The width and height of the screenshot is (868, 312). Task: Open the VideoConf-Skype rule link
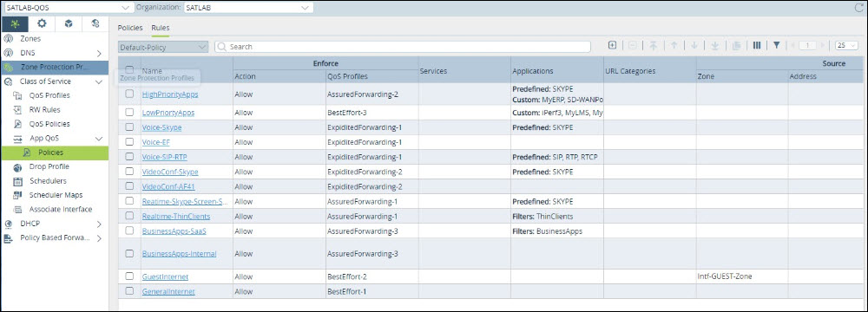[170, 172]
